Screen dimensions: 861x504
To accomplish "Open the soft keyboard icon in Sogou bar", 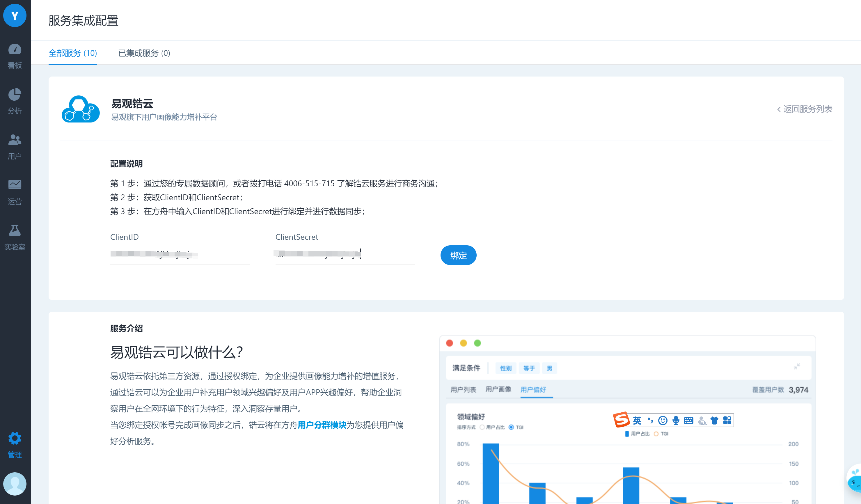I will pyautogui.click(x=689, y=420).
